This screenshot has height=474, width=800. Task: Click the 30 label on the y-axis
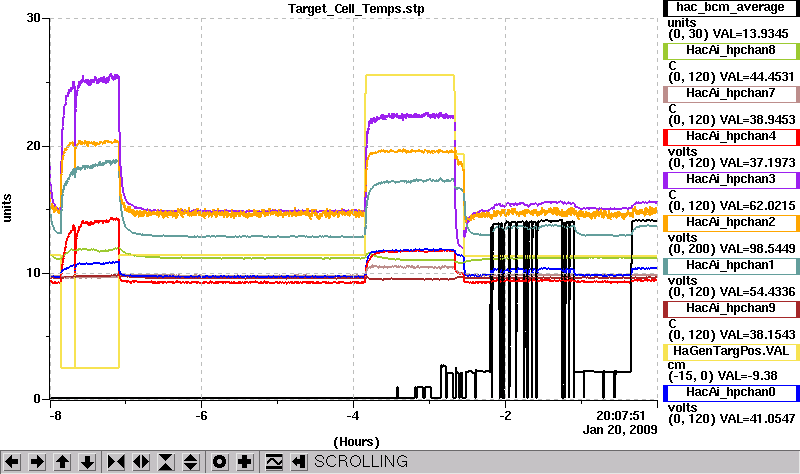coord(33,18)
